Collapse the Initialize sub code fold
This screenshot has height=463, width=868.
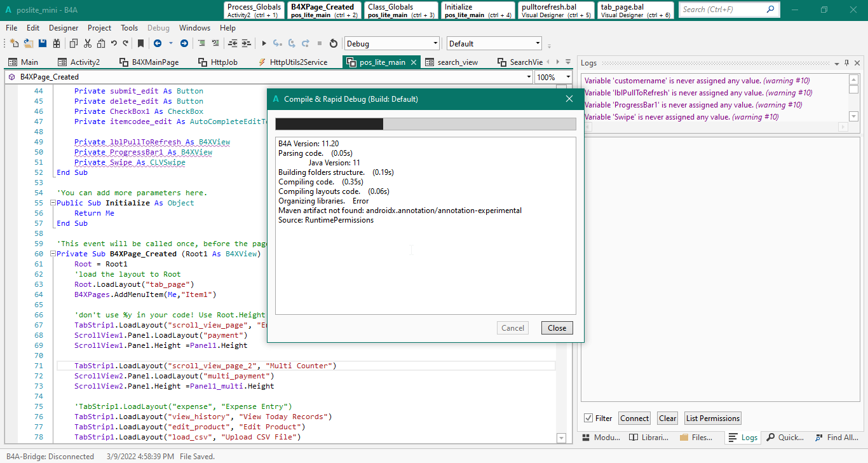tap(53, 203)
